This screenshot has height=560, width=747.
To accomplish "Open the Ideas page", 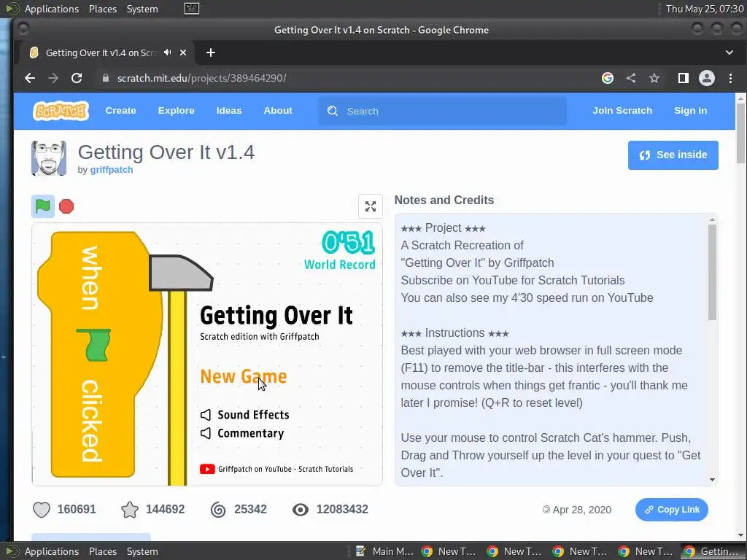I will pyautogui.click(x=229, y=111).
